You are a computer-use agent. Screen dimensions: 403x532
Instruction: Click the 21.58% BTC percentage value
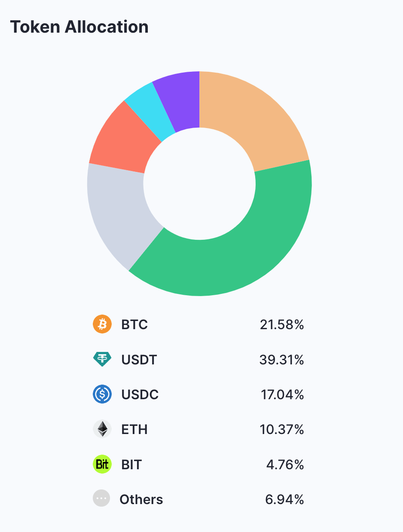pos(282,324)
